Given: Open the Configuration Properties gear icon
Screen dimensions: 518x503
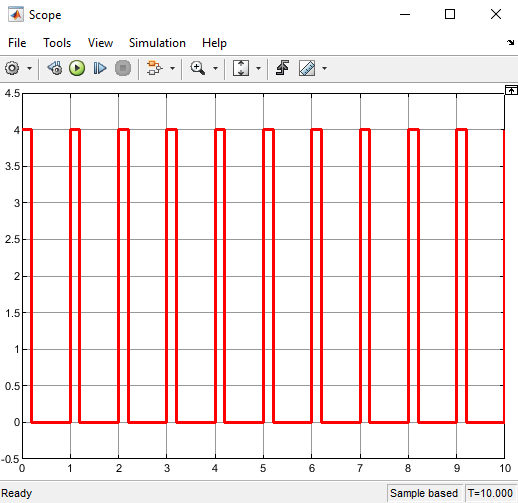Looking at the screenshot, I should (x=12, y=68).
